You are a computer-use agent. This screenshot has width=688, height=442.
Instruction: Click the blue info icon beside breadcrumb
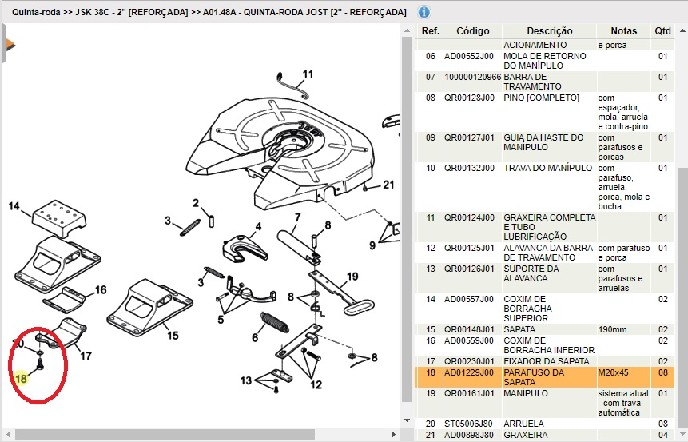click(424, 13)
